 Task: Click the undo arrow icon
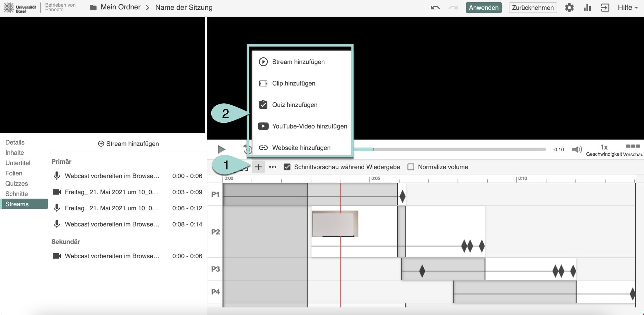(x=435, y=8)
